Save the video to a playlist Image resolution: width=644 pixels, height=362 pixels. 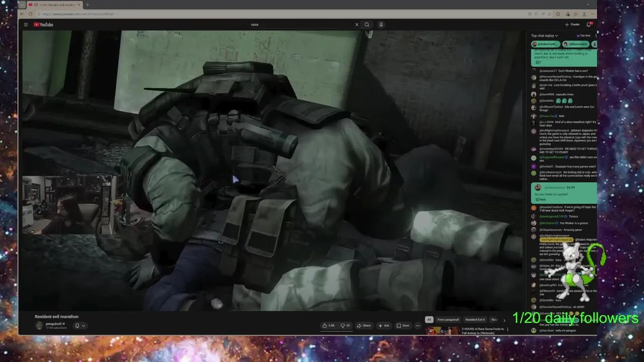[403, 326]
